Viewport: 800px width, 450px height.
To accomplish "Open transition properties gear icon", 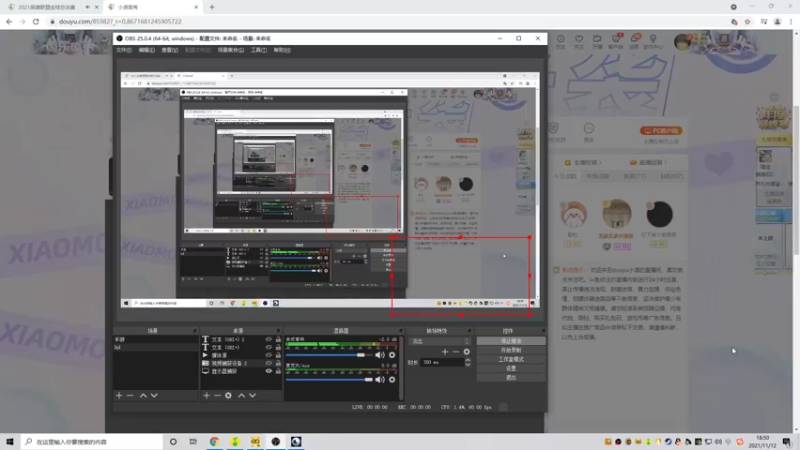I will coord(466,352).
